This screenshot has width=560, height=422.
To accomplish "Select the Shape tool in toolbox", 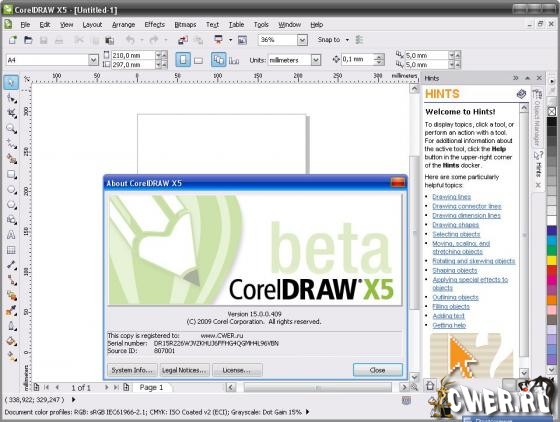I will [11, 98].
